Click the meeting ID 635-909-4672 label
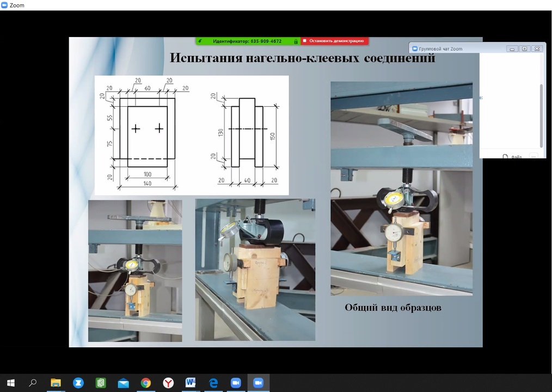The height and width of the screenshot is (392, 552). (247, 41)
